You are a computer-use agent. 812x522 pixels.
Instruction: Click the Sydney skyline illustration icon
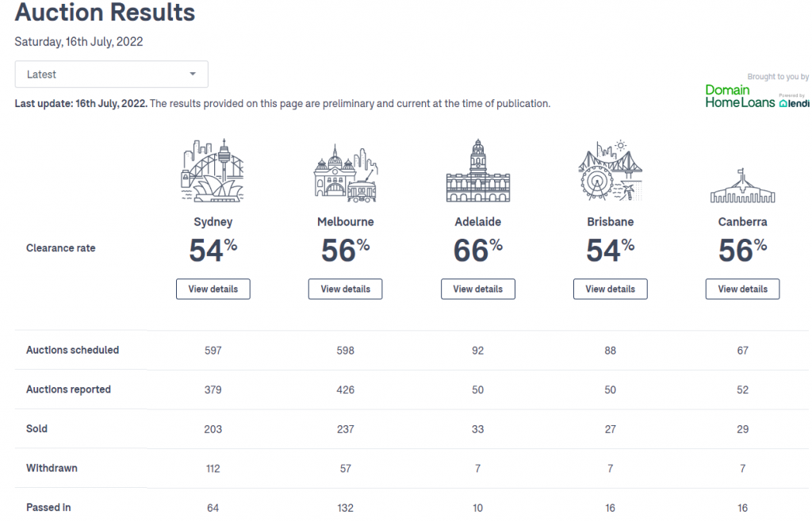coord(213,170)
